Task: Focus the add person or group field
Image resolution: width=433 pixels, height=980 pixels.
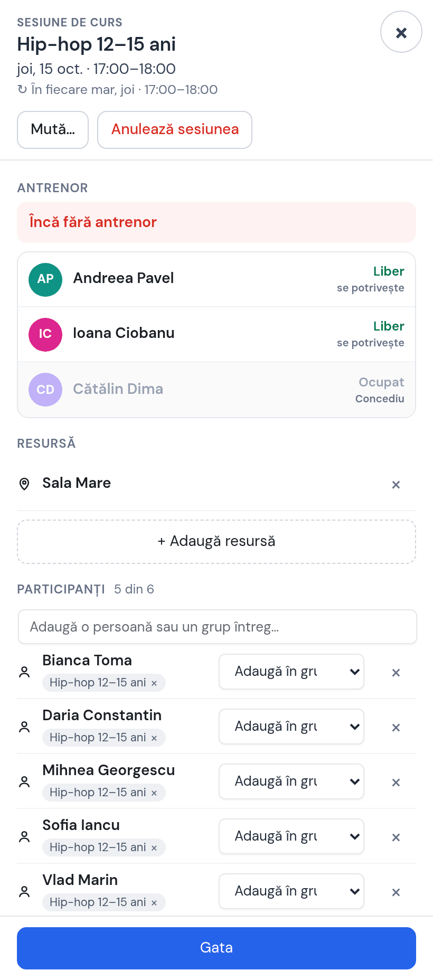Action: coord(218,627)
